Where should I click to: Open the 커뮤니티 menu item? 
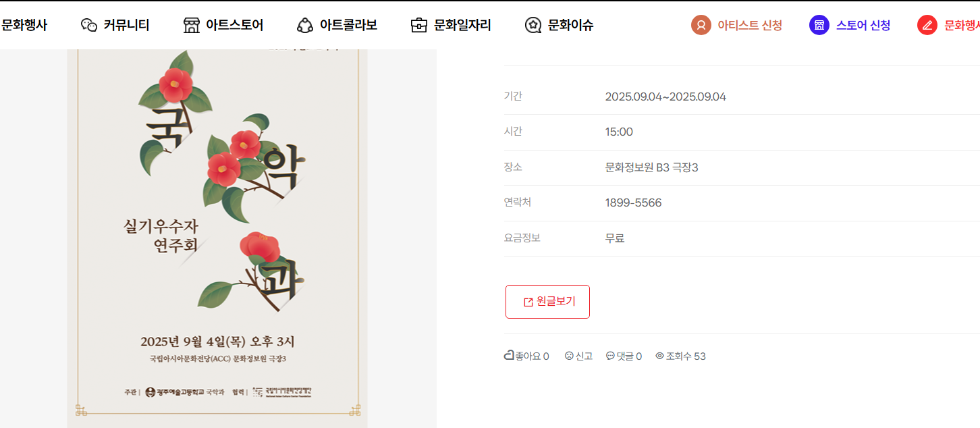pos(126,26)
